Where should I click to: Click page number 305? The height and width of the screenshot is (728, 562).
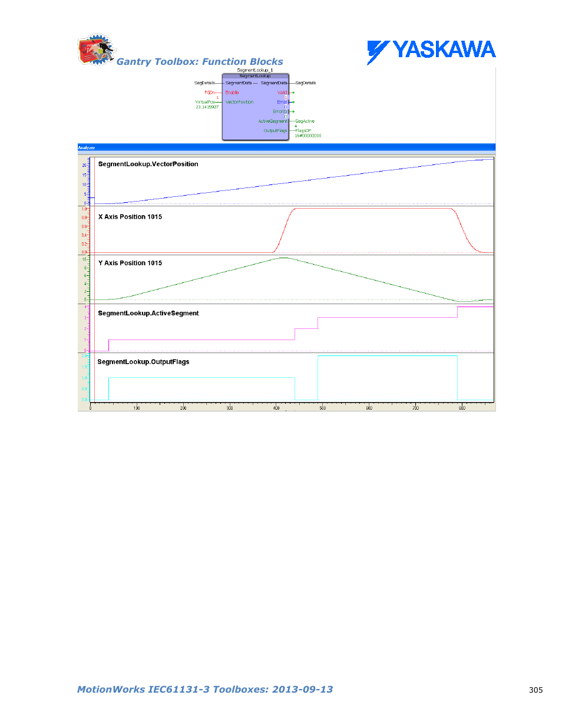[535, 690]
